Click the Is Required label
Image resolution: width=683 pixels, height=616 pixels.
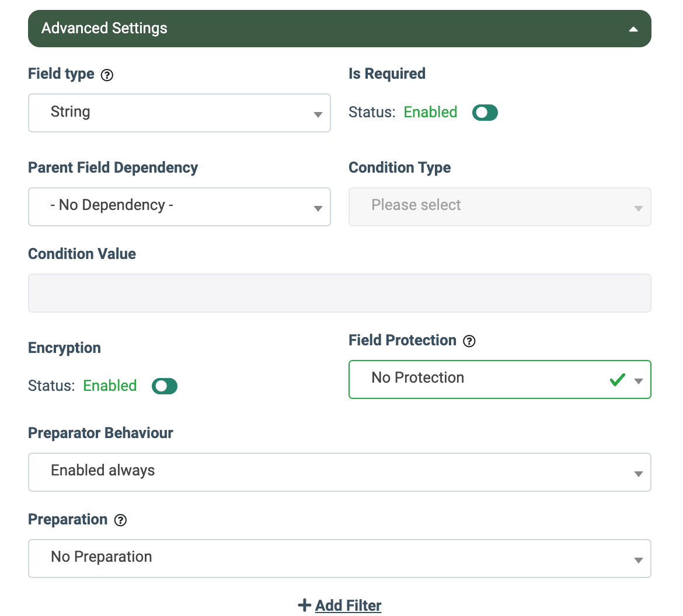point(386,74)
